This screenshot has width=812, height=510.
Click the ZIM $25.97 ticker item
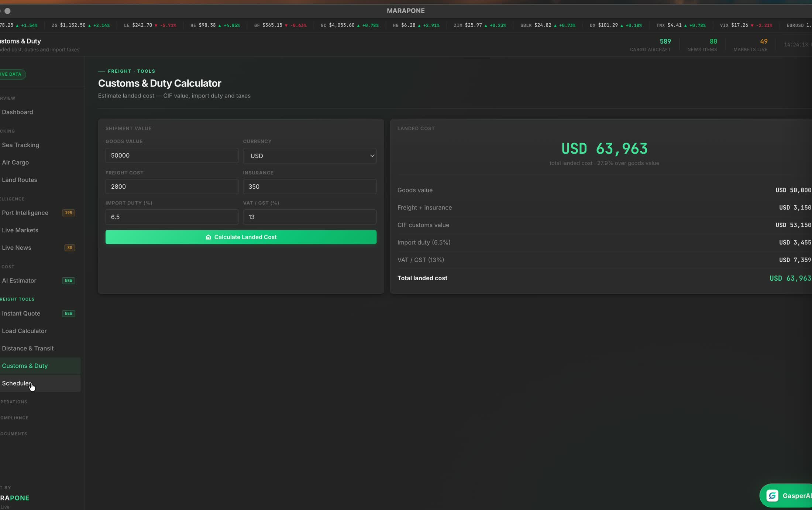[x=480, y=25]
